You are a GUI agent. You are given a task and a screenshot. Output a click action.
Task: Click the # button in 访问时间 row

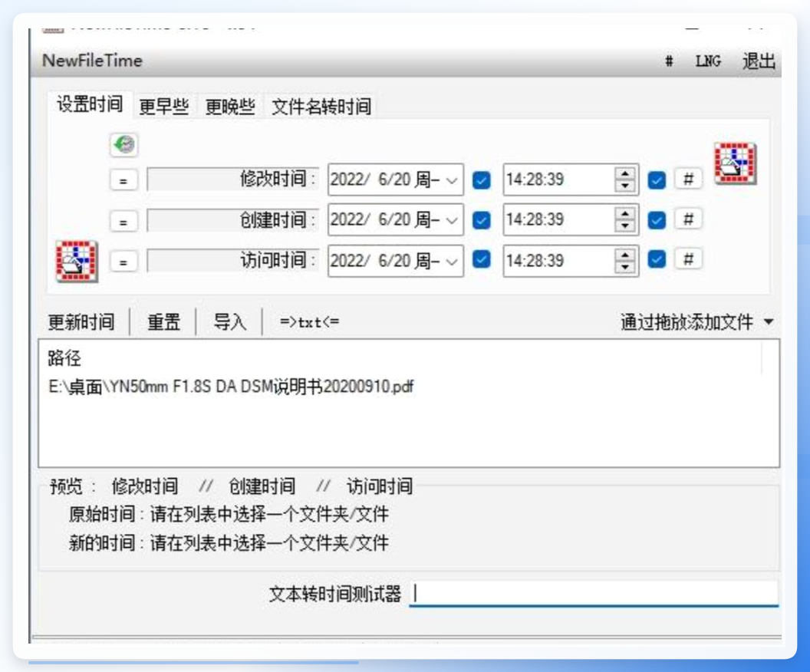(688, 259)
